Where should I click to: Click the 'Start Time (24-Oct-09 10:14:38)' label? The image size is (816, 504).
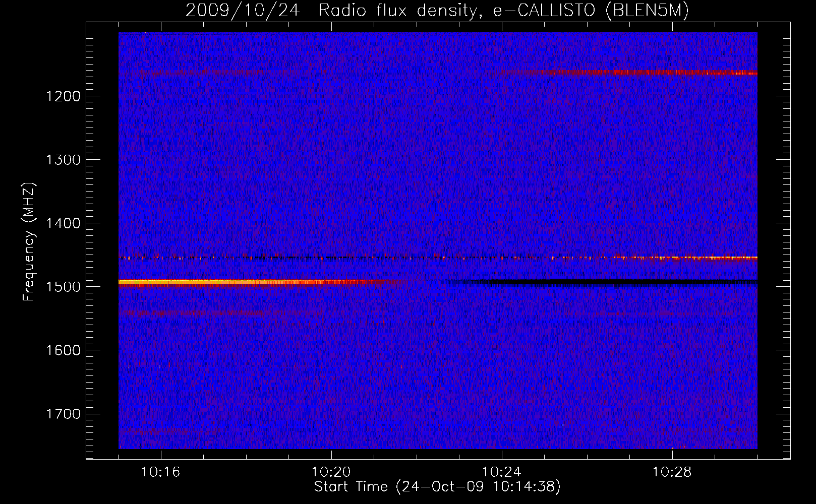pyautogui.click(x=437, y=487)
